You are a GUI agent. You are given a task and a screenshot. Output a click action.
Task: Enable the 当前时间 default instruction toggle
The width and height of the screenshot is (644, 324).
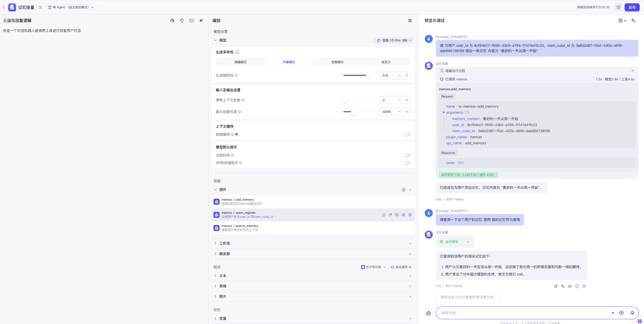point(407,155)
